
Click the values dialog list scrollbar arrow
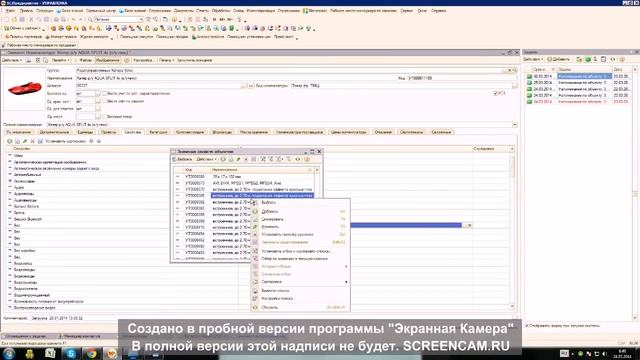pyautogui.click(x=317, y=169)
